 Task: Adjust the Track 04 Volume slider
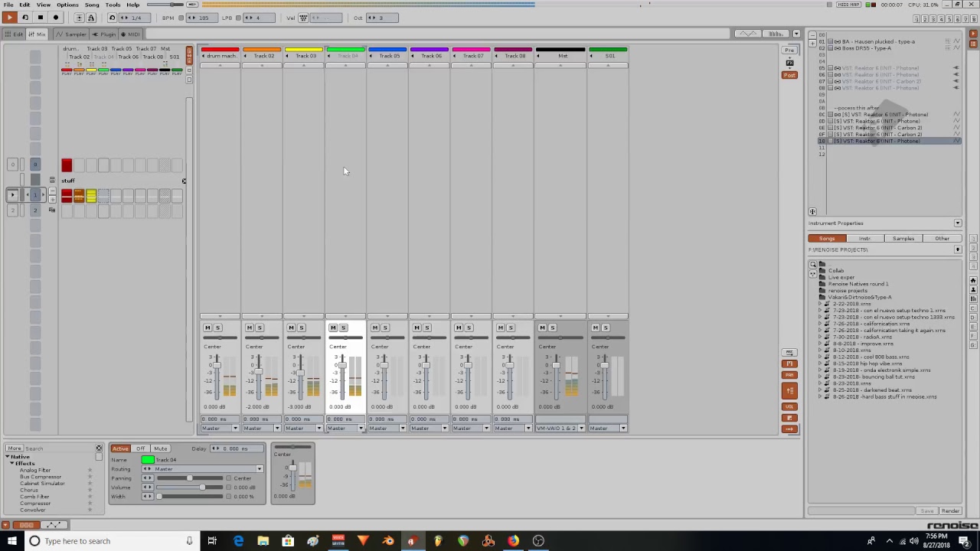tap(189, 487)
